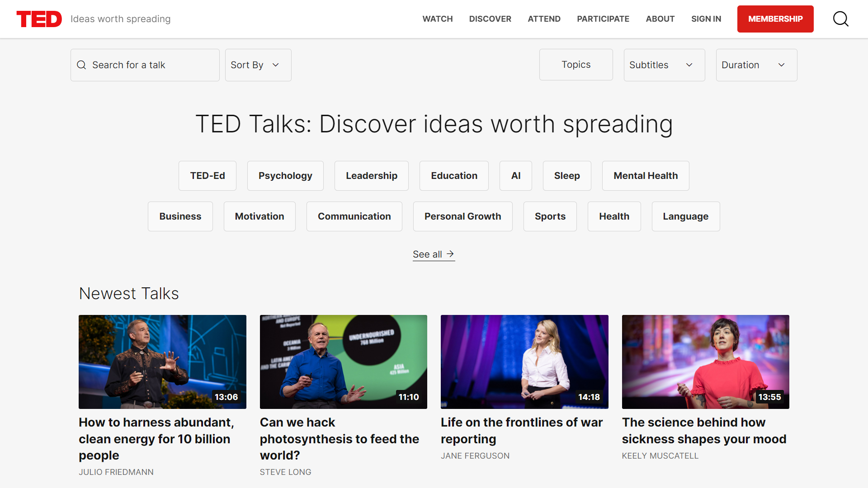
Task: Open the ABOUT menu
Action: pyautogui.click(x=660, y=19)
